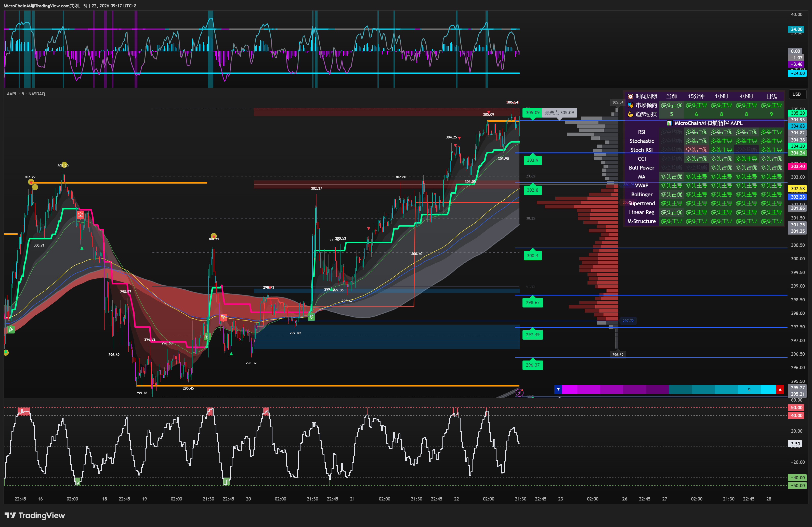Click the red 空头占优 cell in Stoch RSI row
Viewport: 812px width, 527px height.
pos(696,150)
